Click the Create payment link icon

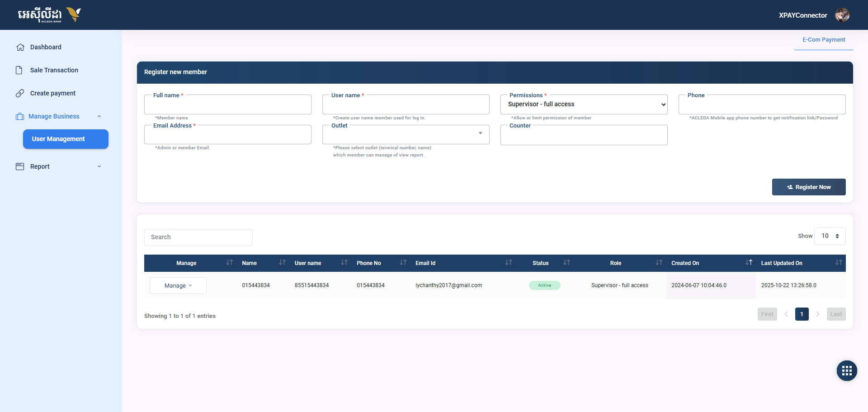20,93
